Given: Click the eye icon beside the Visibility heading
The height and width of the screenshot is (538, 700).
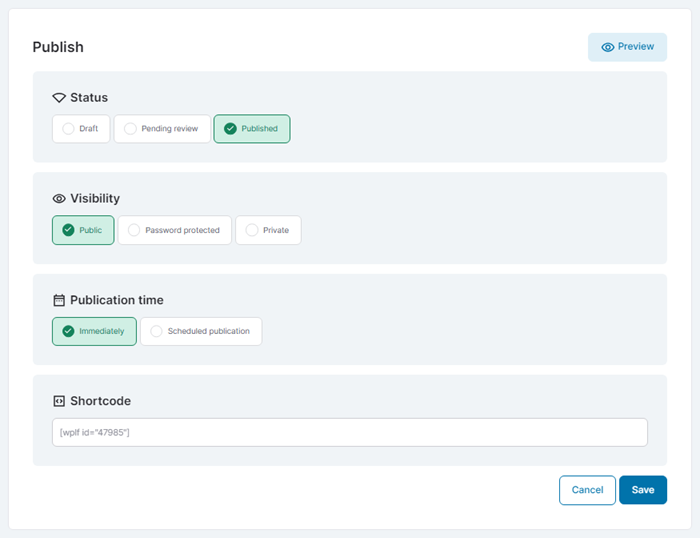Looking at the screenshot, I should (59, 199).
